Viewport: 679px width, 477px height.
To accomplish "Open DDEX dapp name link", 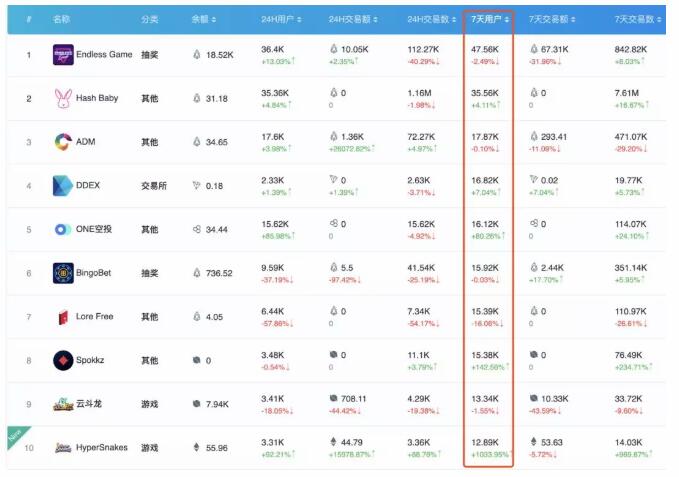I will [x=88, y=185].
